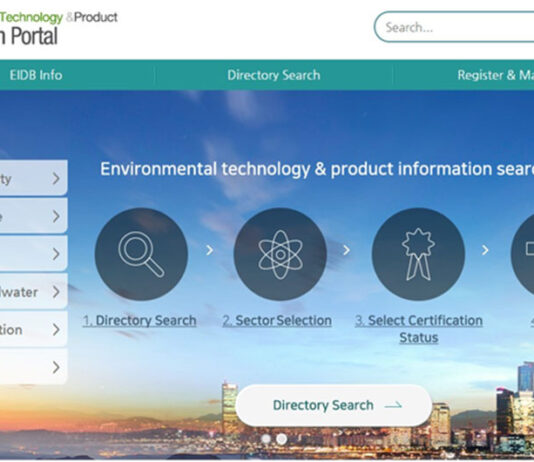This screenshot has height=462, width=534.
Task: Click the arrow after the Certification Status circle
Action: point(485,250)
